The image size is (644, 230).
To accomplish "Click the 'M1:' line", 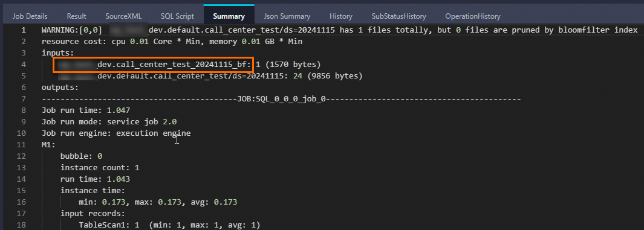I will click(x=48, y=145).
